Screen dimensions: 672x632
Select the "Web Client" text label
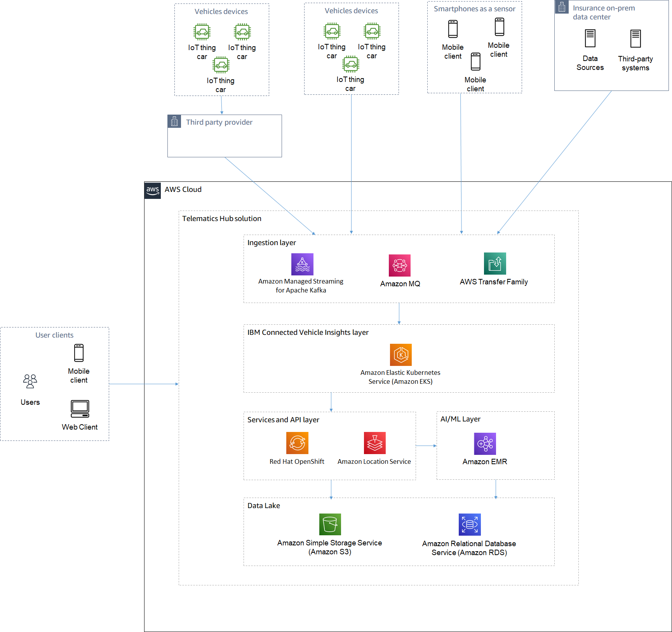(x=80, y=427)
